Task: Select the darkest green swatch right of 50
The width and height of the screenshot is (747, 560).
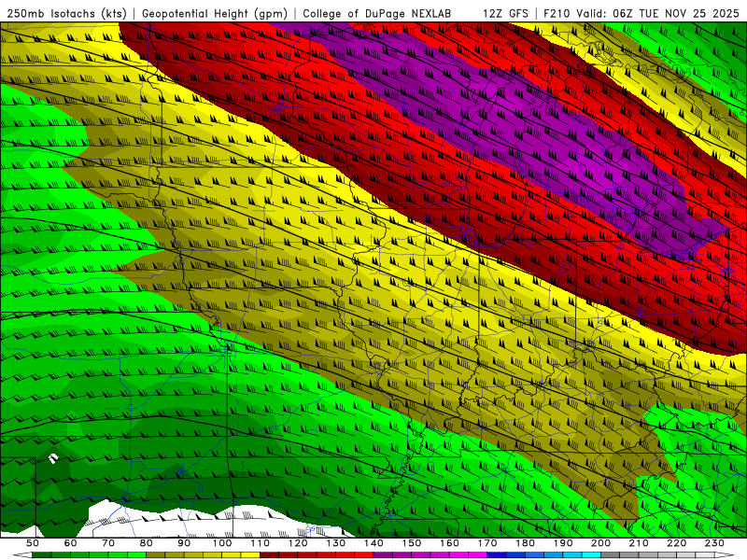Action: pos(41,554)
